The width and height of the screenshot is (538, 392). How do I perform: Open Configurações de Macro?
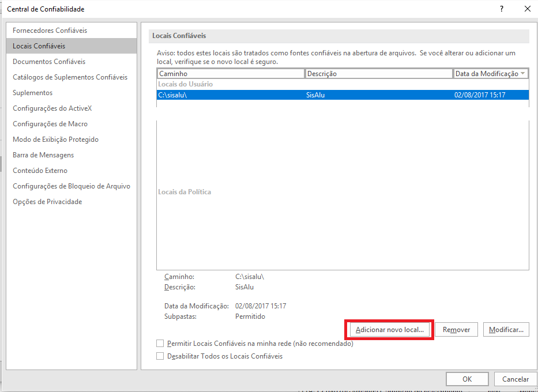[72, 124]
